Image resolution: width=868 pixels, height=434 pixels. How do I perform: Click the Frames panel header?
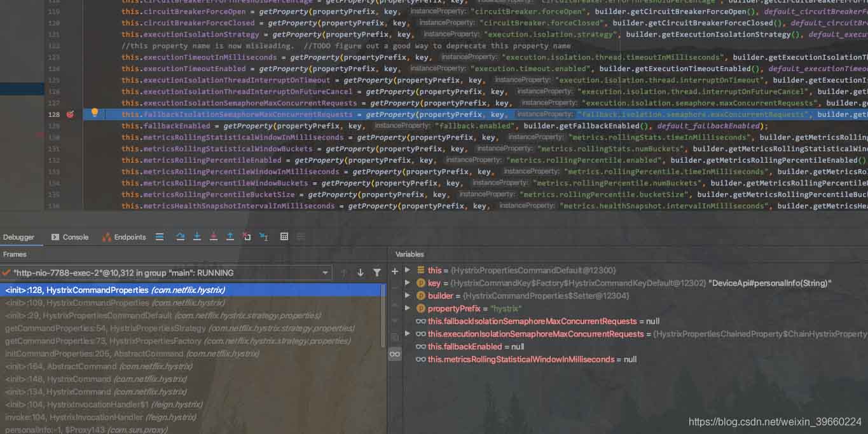tap(15, 254)
